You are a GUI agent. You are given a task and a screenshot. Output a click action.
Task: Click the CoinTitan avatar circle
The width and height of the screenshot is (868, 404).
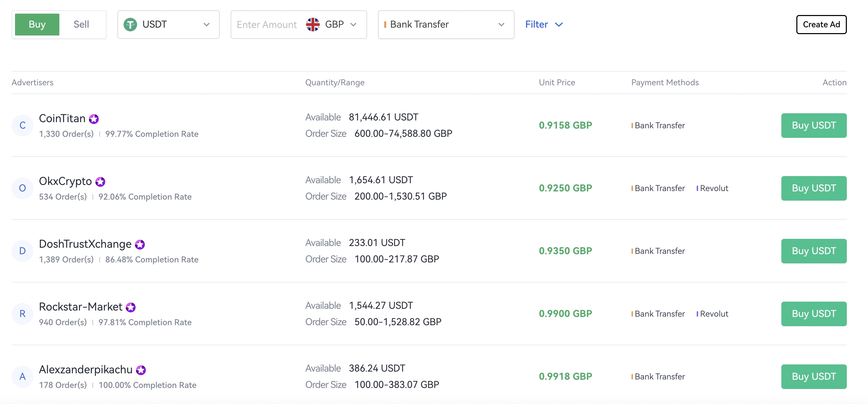tap(23, 126)
